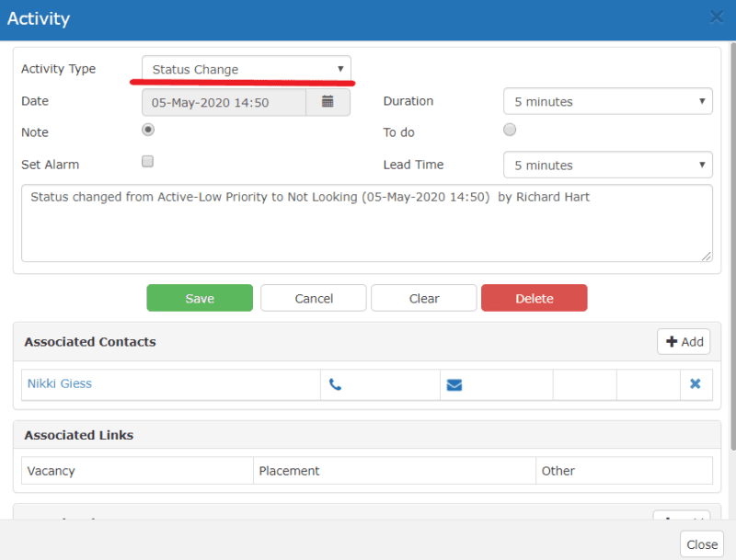Click the Clear button

click(x=424, y=298)
